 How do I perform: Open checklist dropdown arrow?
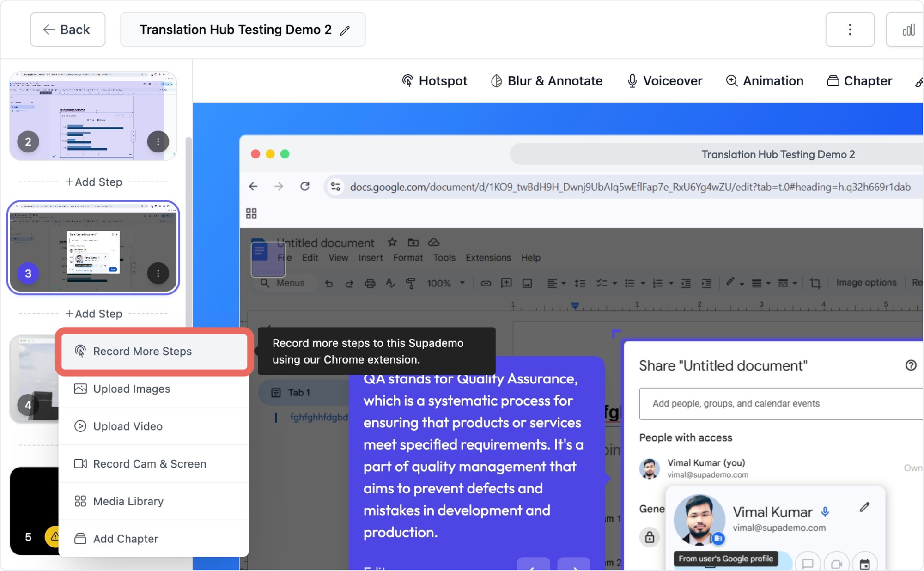614,283
